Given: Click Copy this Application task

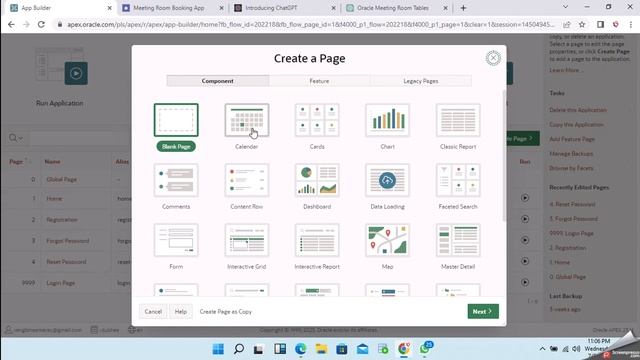Looking at the screenshot, I should (x=576, y=124).
